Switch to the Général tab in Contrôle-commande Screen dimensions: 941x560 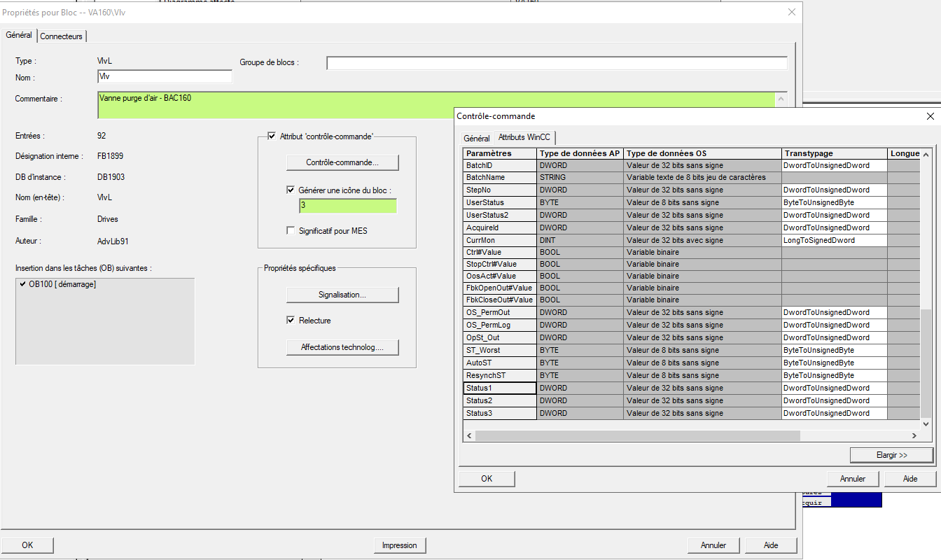[x=477, y=138]
